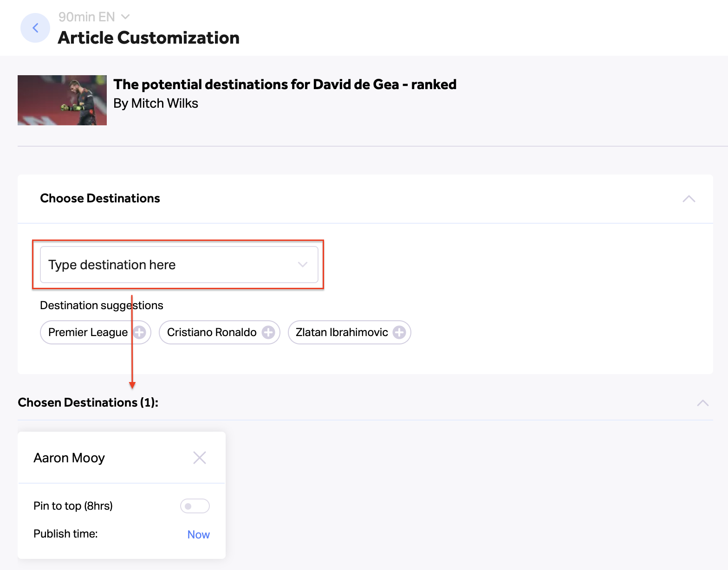This screenshot has height=570, width=728.
Task: Click the David de Gea article thumbnail
Action: click(62, 100)
